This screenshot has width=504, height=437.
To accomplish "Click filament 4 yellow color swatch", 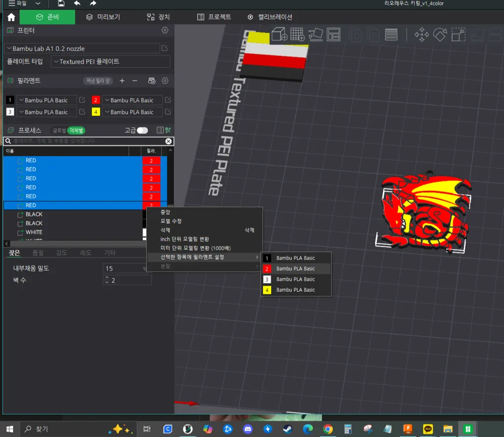I will click(95, 112).
